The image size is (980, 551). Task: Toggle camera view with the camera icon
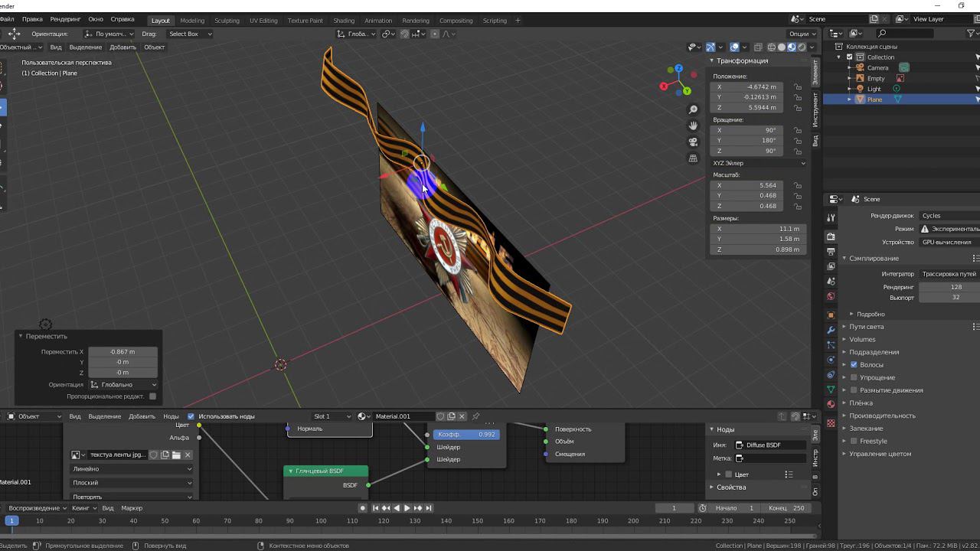[693, 142]
